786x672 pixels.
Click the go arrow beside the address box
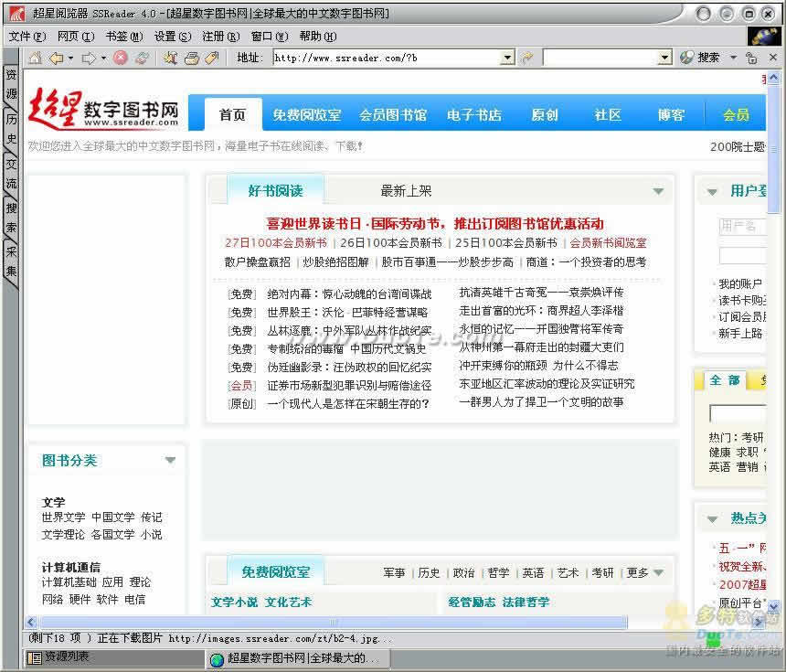[527, 58]
